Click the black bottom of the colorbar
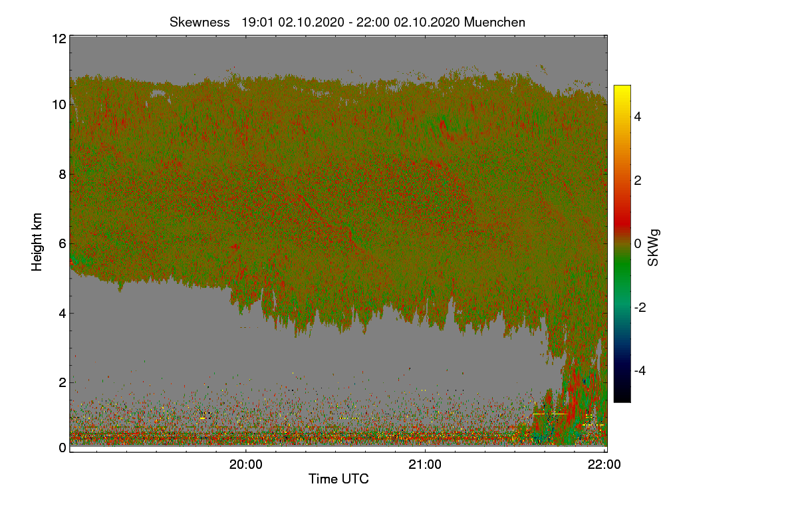This screenshot has height=532, width=798. [x=622, y=396]
